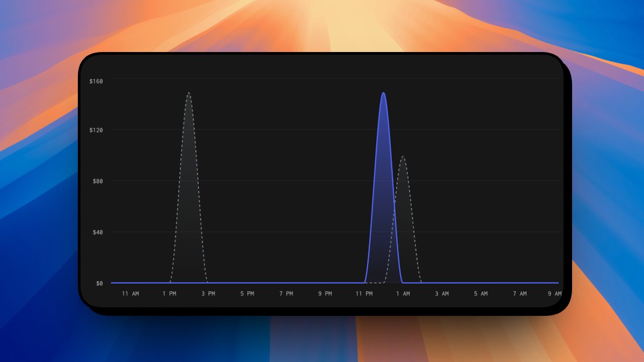The width and height of the screenshot is (644, 362).
Task: Click the 9 AM time label
Action: [x=555, y=293]
